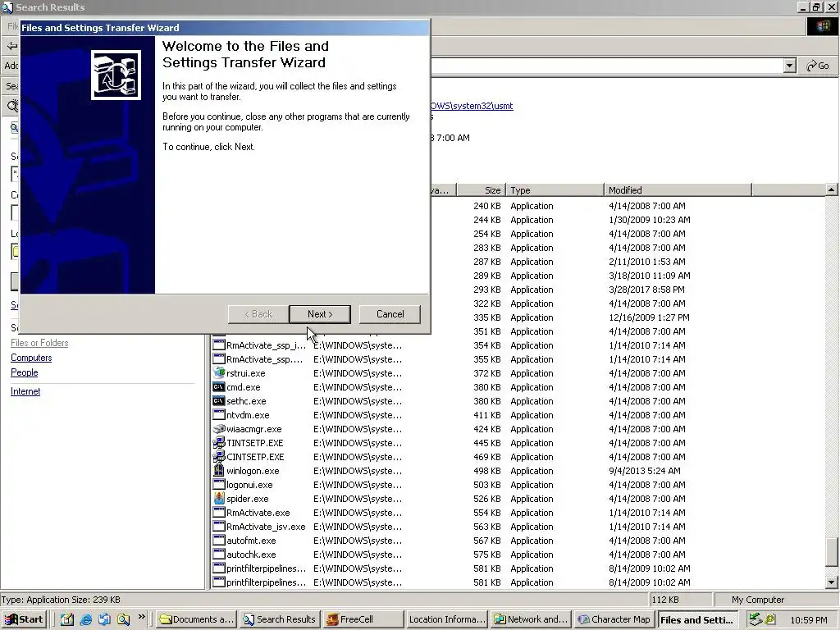Select the logonui.exe icon
Image resolution: width=840 pixels, height=630 pixels.
pos(218,485)
